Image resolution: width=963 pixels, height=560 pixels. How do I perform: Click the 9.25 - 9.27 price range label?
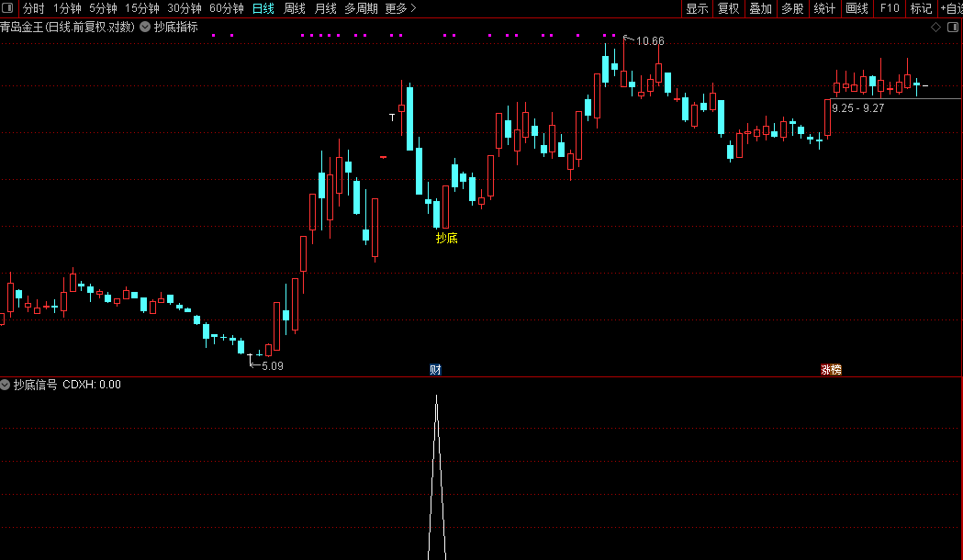[x=858, y=108]
